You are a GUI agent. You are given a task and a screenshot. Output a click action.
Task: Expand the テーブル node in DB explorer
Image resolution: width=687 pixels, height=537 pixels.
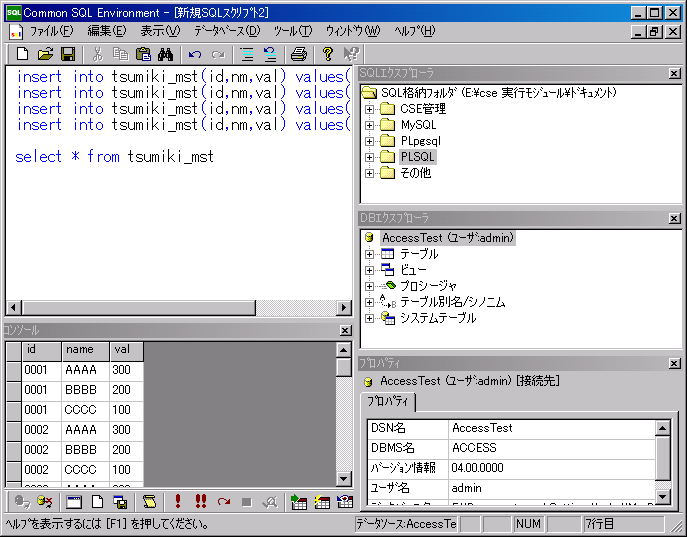click(369, 254)
